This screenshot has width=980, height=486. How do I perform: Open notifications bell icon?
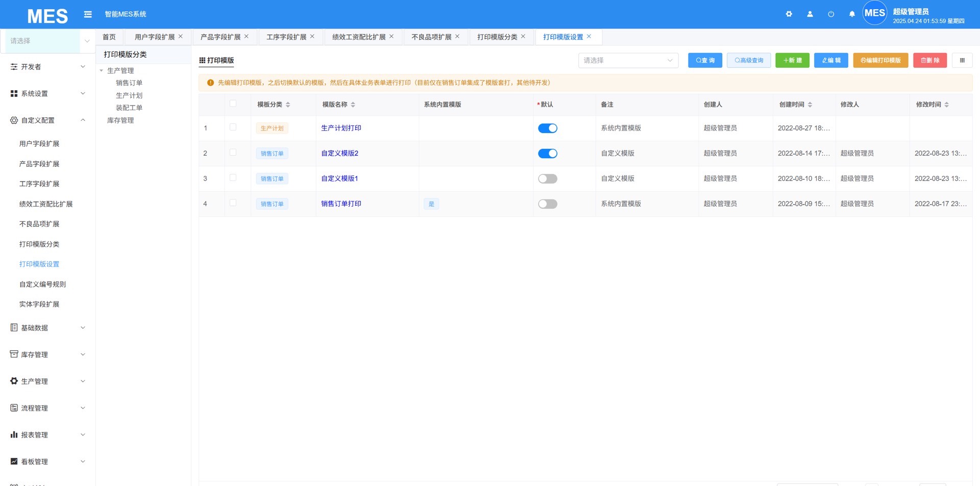pos(851,14)
